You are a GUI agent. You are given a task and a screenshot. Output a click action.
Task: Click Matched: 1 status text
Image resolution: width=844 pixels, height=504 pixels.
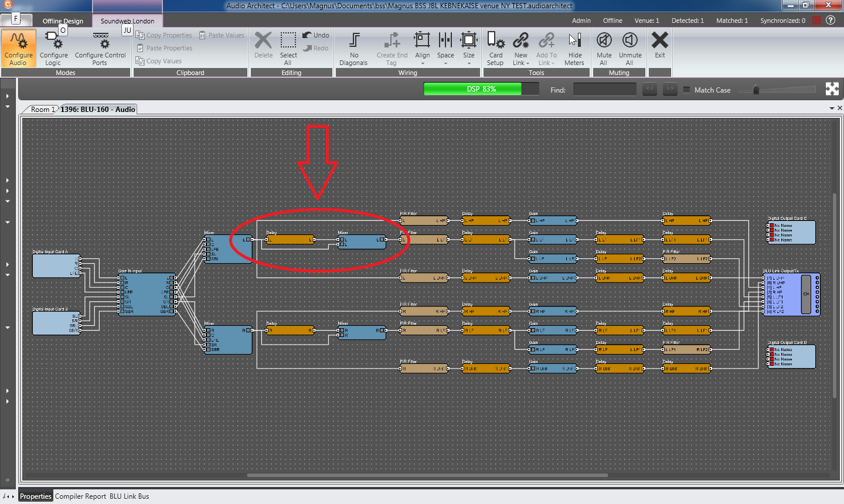click(x=732, y=21)
